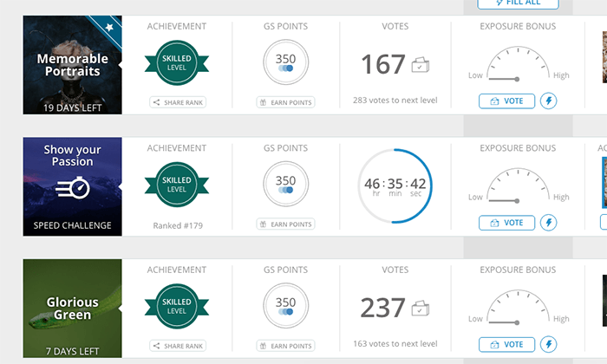Open Show your Passion speed challenge thumbnail
This screenshot has height=364, width=607.
73,186
